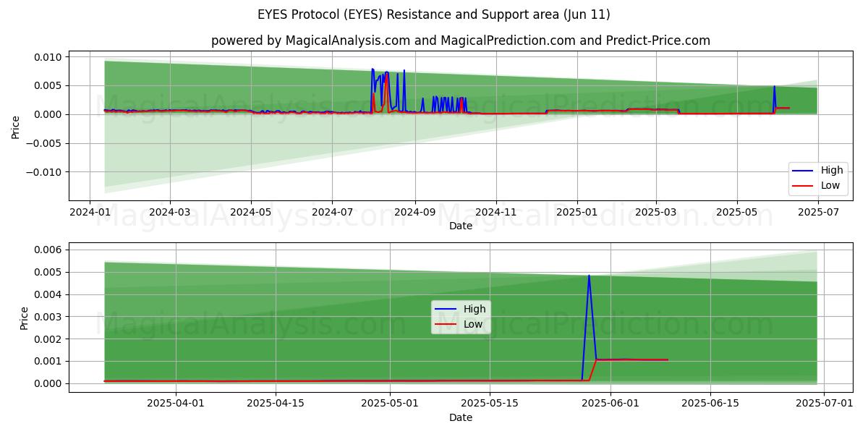
Task: Click the bottom chart y-axis value 0.006
Action: [x=49, y=250]
